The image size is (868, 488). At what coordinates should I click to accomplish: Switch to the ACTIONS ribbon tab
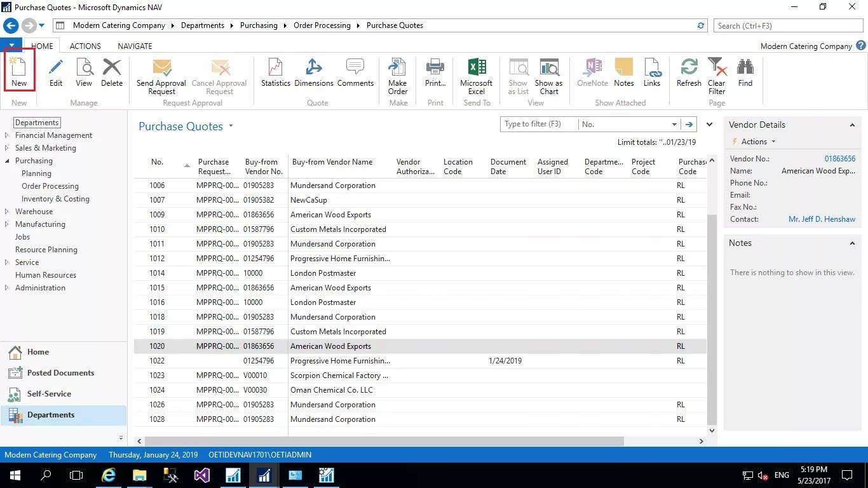85,46
